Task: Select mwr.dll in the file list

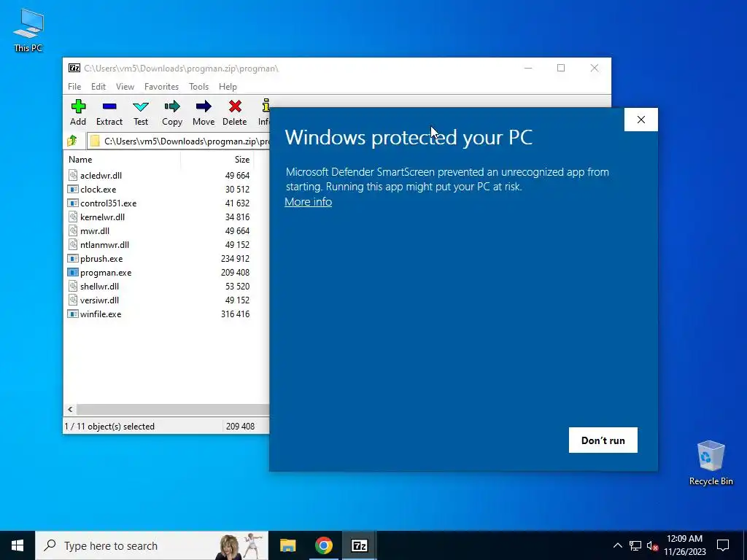Action: tap(94, 231)
